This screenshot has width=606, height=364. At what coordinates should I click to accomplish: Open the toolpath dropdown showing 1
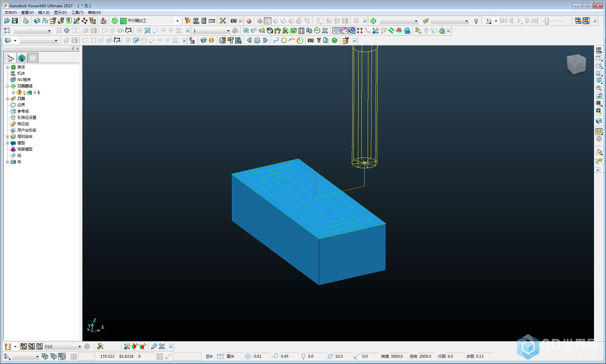point(211,31)
